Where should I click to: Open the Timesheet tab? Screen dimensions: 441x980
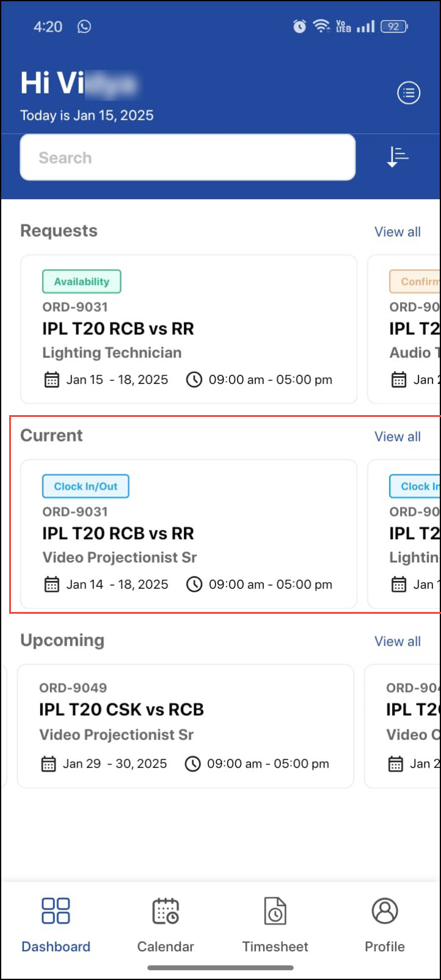(x=275, y=924)
